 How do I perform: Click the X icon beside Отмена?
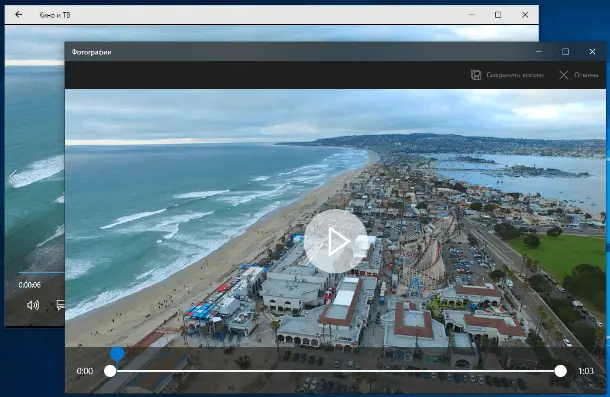563,75
